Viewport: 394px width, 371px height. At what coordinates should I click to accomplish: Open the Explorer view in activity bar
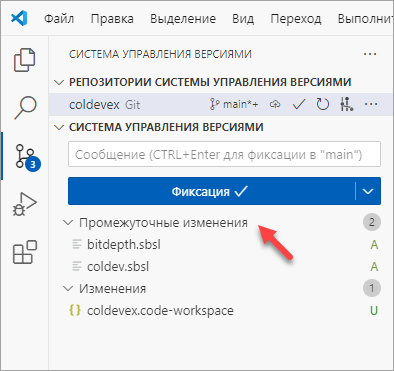coord(25,60)
